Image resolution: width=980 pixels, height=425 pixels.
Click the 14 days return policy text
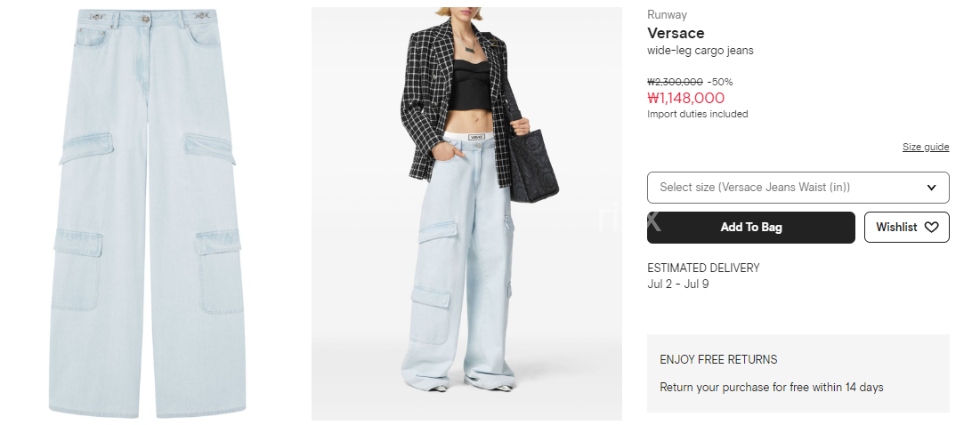771,387
